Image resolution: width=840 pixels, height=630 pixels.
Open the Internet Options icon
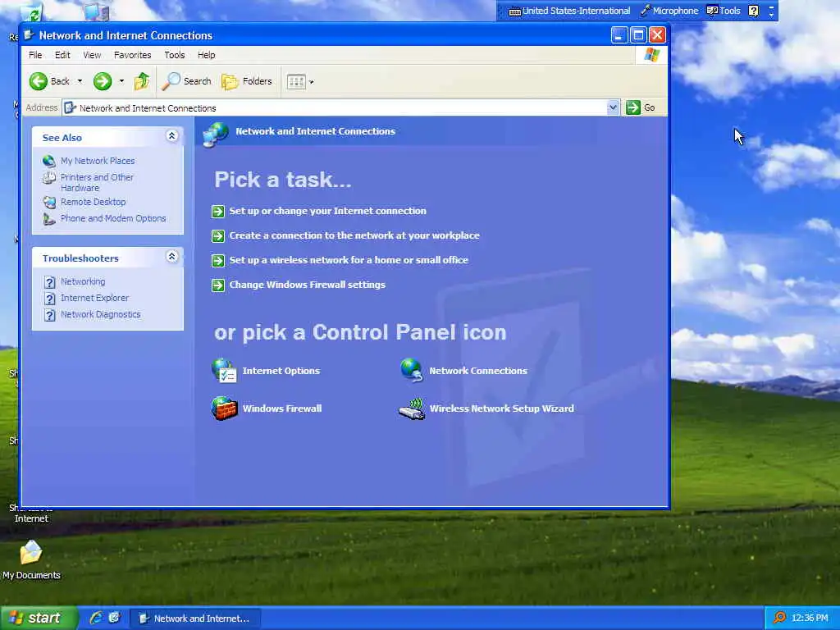(224, 371)
